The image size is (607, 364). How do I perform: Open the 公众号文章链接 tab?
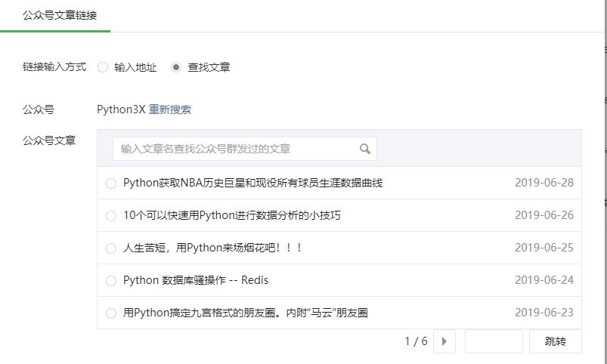60,15
